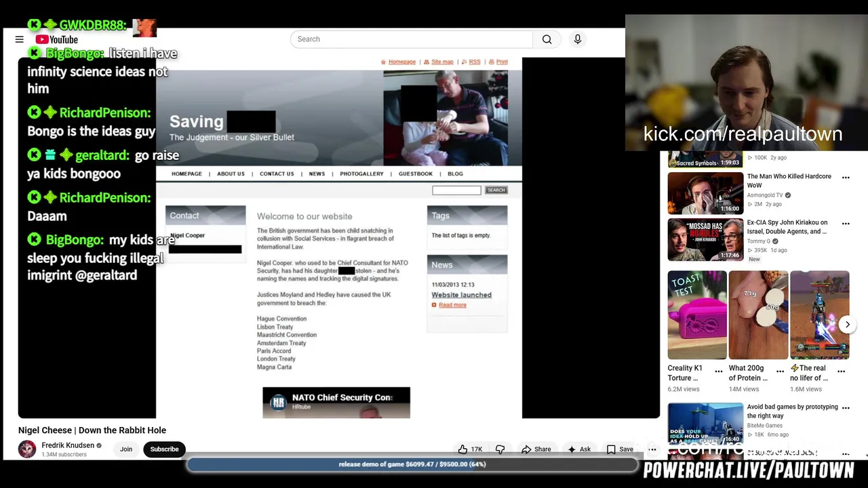
Task: Go to the YouTube home logo
Action: (56, 39)
